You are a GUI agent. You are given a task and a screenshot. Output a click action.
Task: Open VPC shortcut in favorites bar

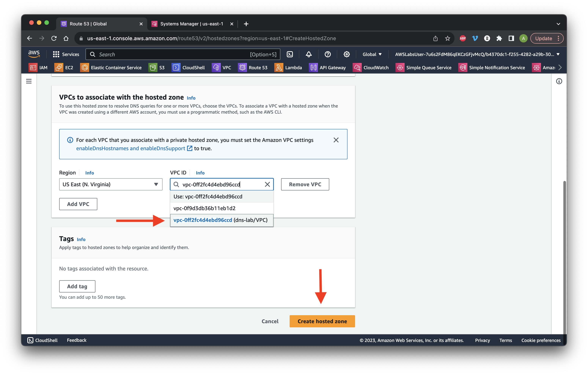[222, 68]
